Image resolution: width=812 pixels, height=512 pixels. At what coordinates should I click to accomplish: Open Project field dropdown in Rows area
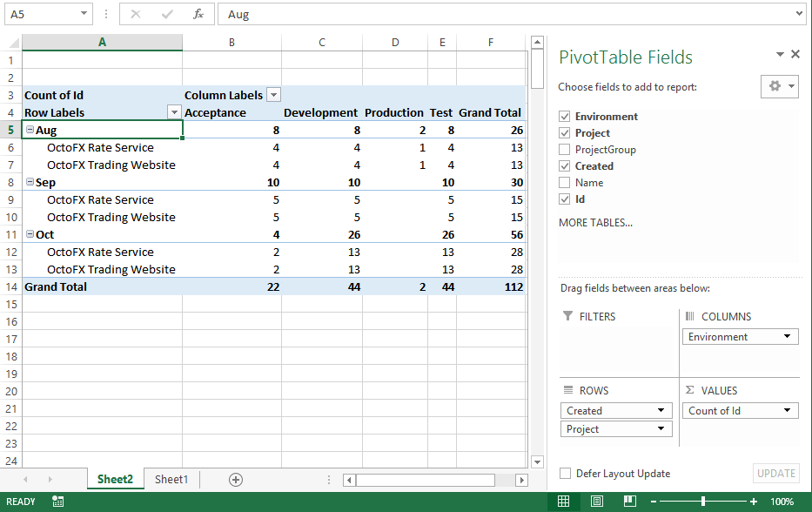[661, 428]
